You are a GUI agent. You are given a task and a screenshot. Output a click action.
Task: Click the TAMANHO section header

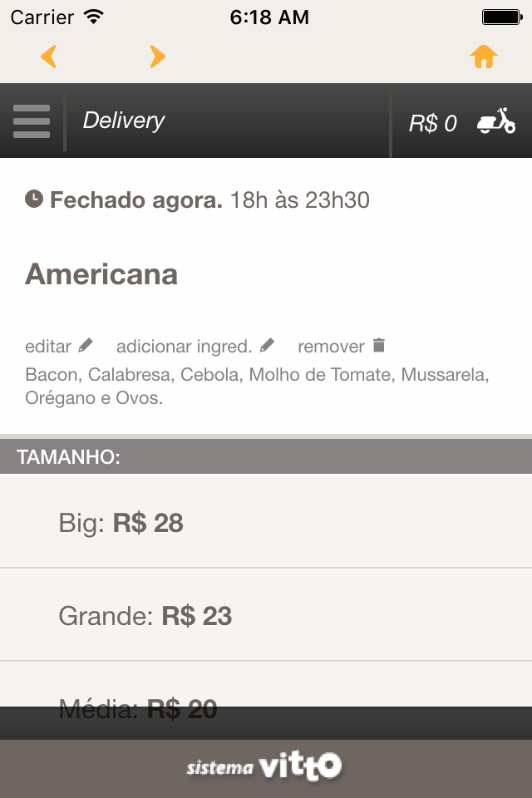266,457
